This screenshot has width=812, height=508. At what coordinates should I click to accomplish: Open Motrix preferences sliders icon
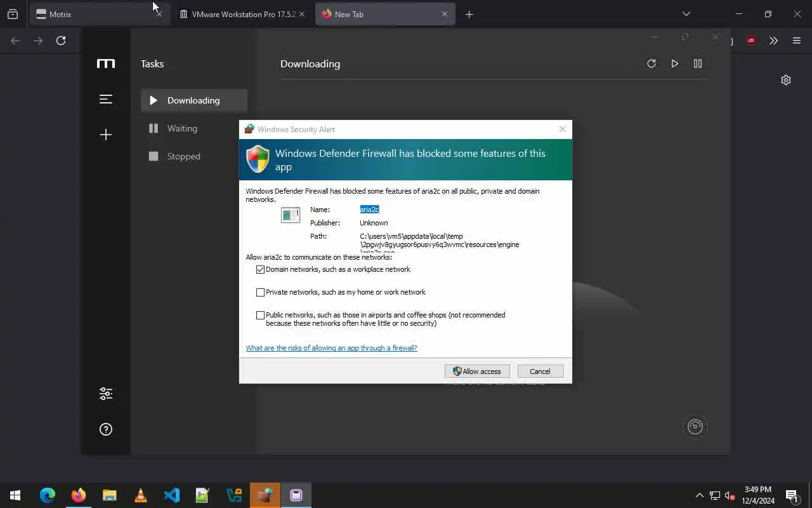coord(106,394)
